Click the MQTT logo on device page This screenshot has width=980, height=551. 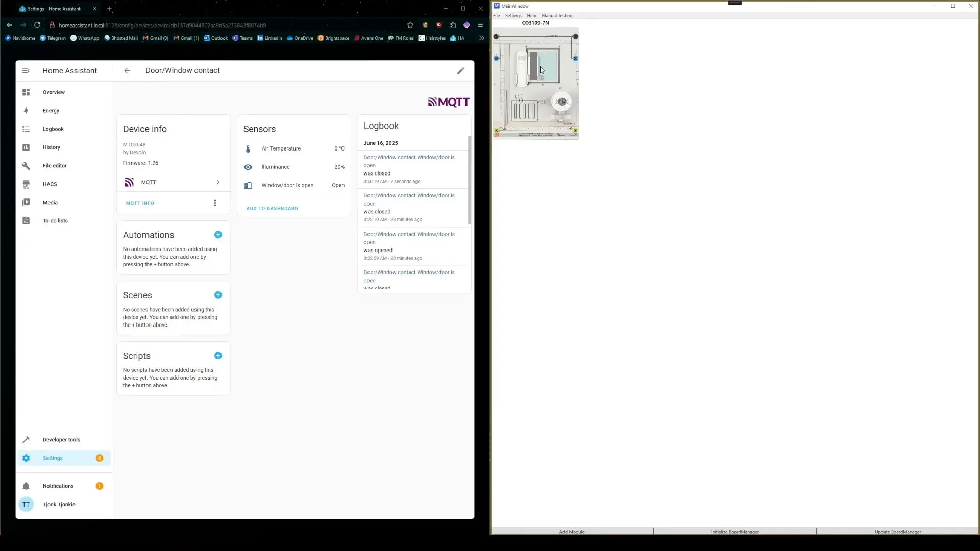click(449, 102)
